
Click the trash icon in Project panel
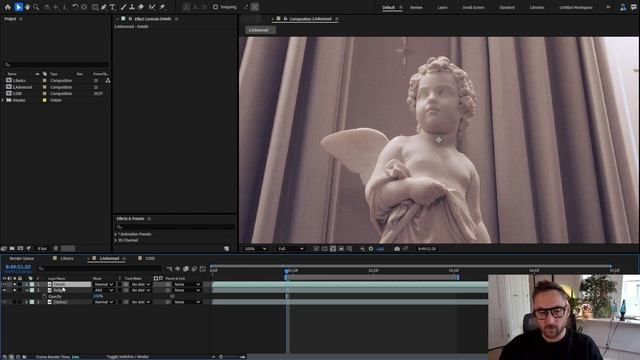pos(56,248)
